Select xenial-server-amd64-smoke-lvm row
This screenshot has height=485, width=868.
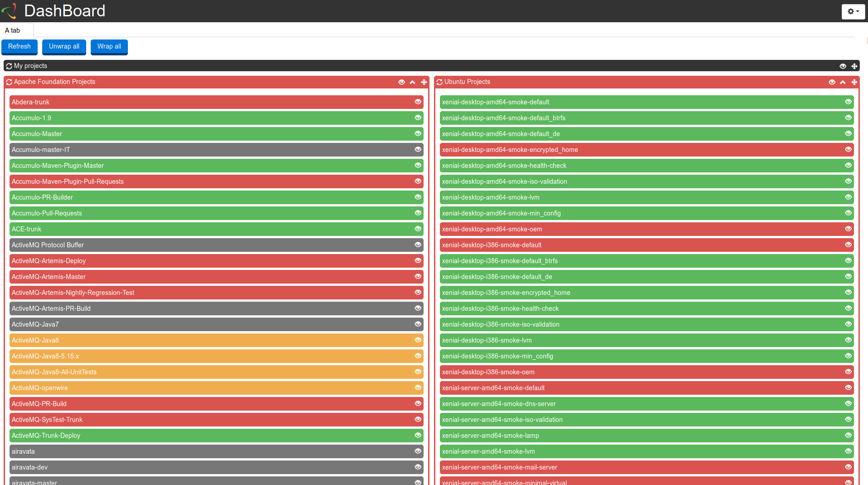click(647, 451)
